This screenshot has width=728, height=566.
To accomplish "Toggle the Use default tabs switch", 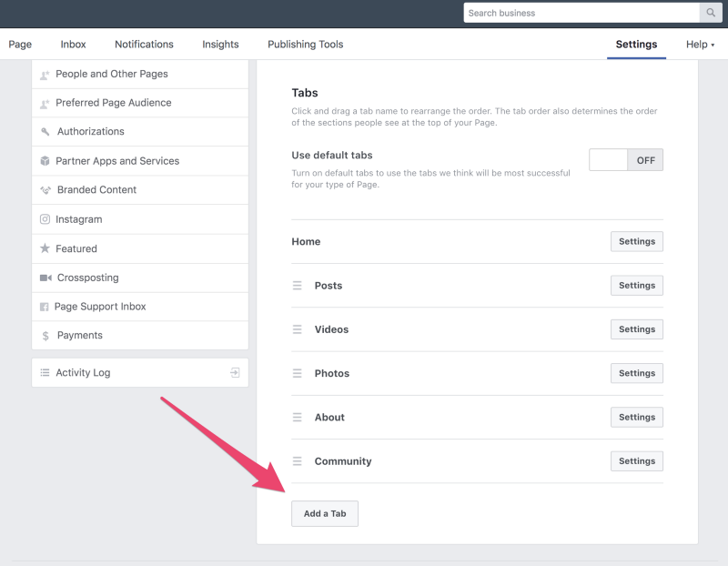I will pyautogui.click(x=626, y=160).
